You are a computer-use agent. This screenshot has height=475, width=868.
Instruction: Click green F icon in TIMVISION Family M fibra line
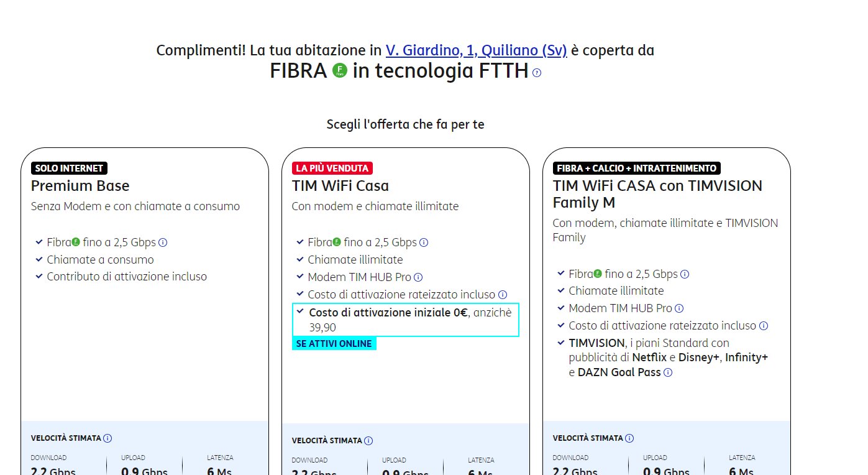click(x=598, y=274)
